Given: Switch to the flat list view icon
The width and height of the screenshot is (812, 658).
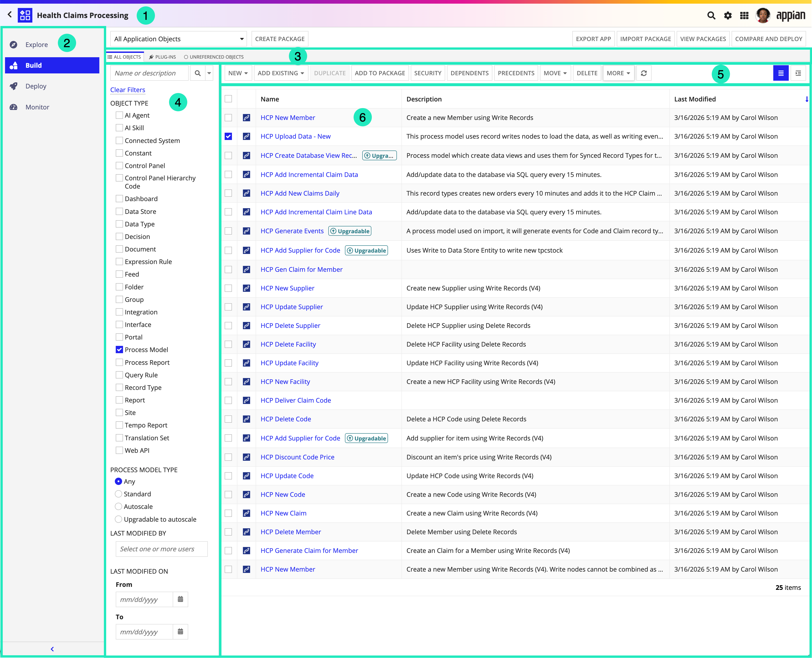Looking at the screenshot, I should click(x=781, y=73).
